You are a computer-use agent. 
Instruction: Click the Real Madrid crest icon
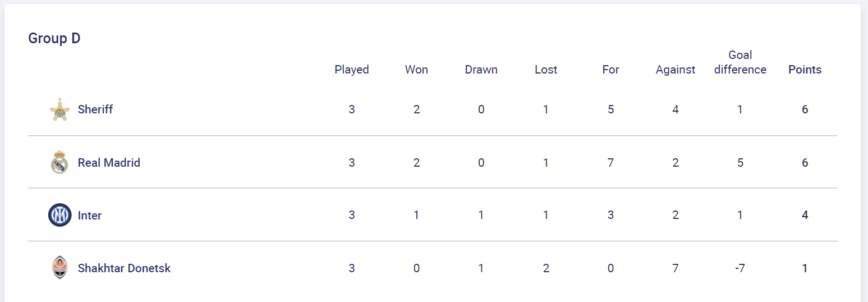click(x=59, y=162)
